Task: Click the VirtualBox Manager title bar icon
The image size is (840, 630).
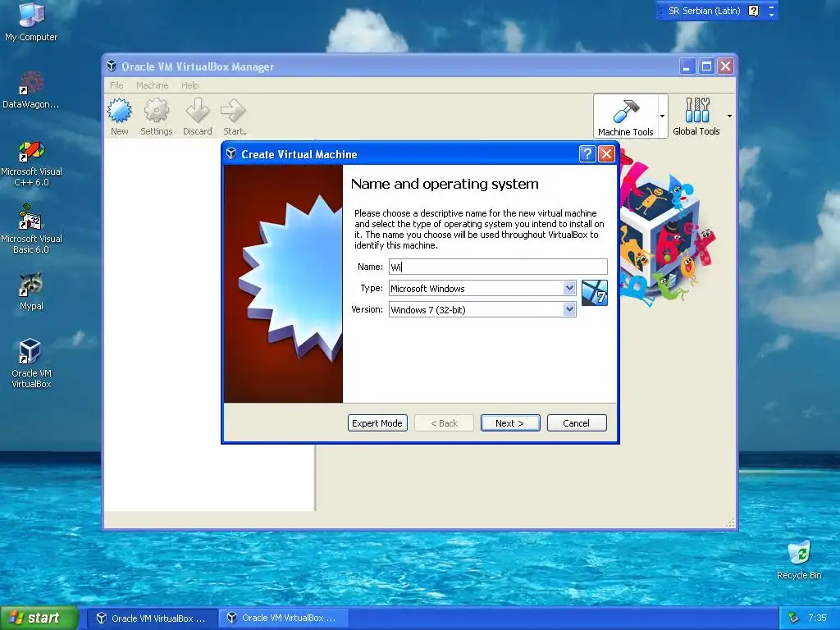Action: 112,66
